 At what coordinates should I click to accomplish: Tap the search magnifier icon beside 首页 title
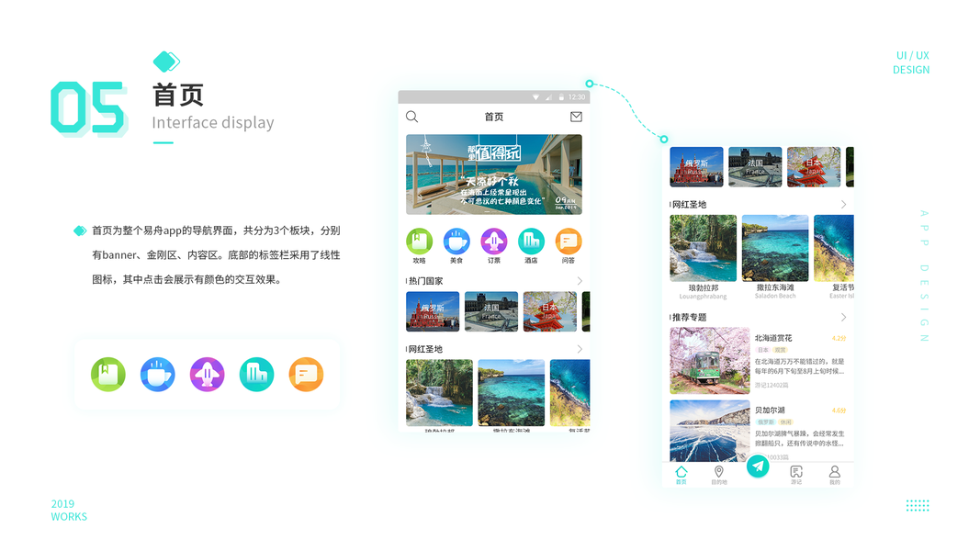pyautogui.click(x=411, y=117)
